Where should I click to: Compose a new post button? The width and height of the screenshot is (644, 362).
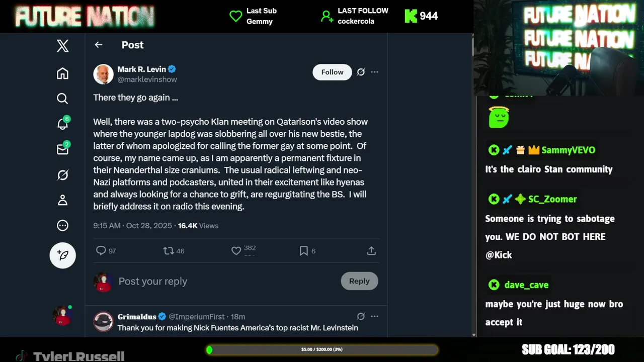click(x=62, y=255)
